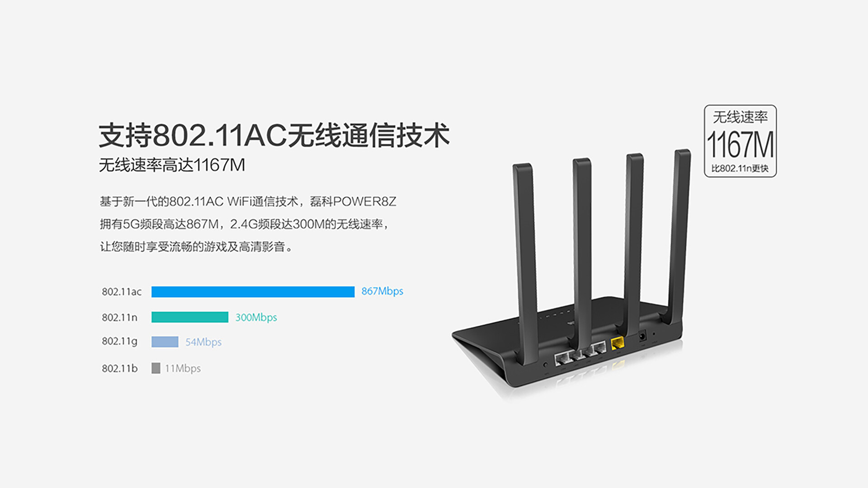The height and width of the screenshot is (488, 868).
Task: Click the yellow WAN port on router
Action: pos(617,343)
